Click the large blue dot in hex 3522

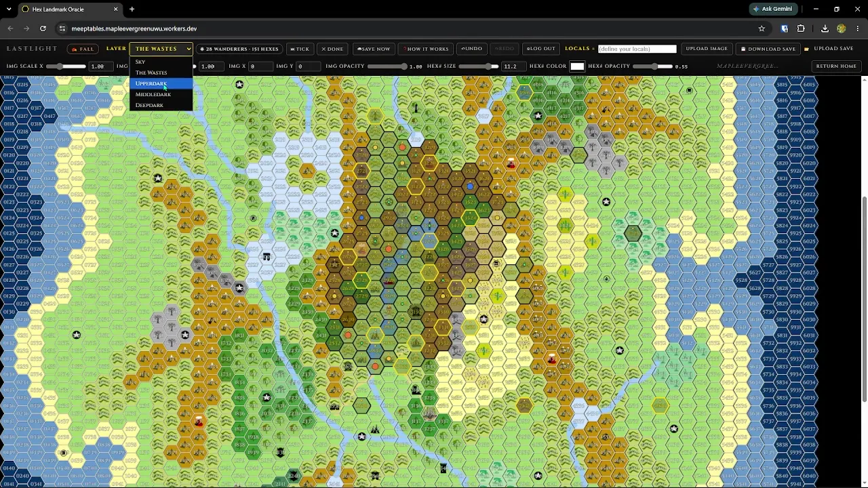pos(470,186)
